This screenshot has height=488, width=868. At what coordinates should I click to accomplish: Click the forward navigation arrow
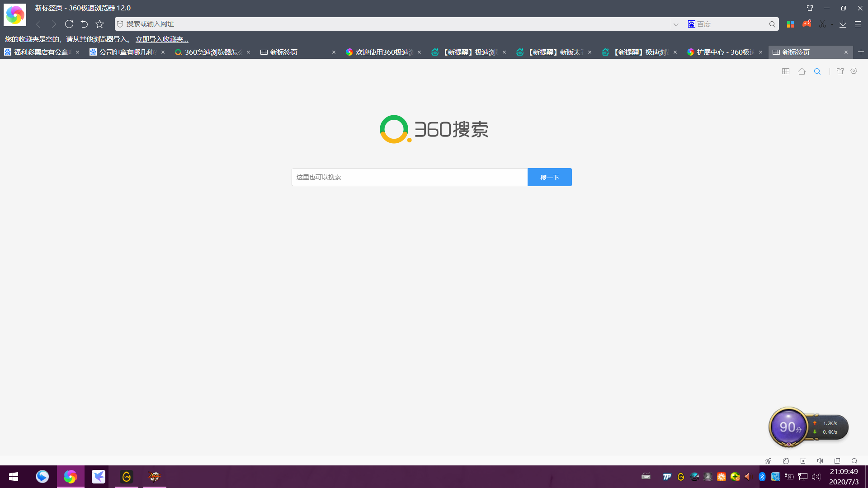tap(54, 24)
